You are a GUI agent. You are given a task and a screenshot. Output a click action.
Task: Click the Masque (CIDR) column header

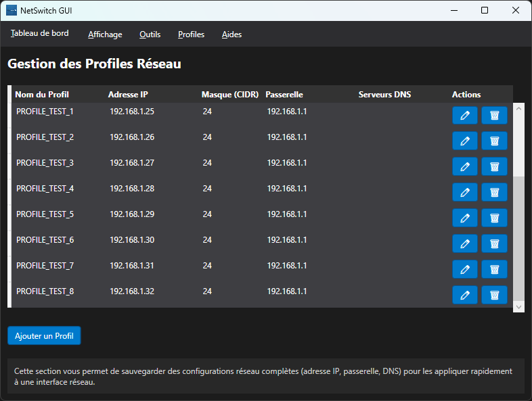[x=230, y=95]
